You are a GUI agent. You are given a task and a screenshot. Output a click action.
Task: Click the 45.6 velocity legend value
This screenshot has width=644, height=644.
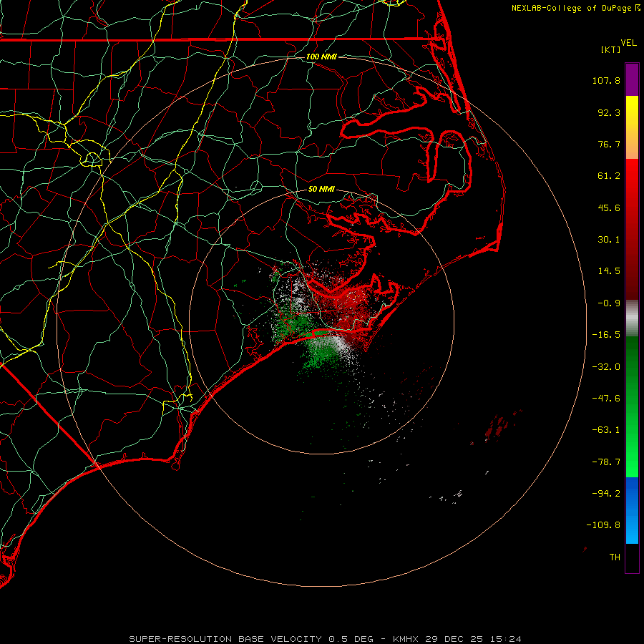[609, 208]
